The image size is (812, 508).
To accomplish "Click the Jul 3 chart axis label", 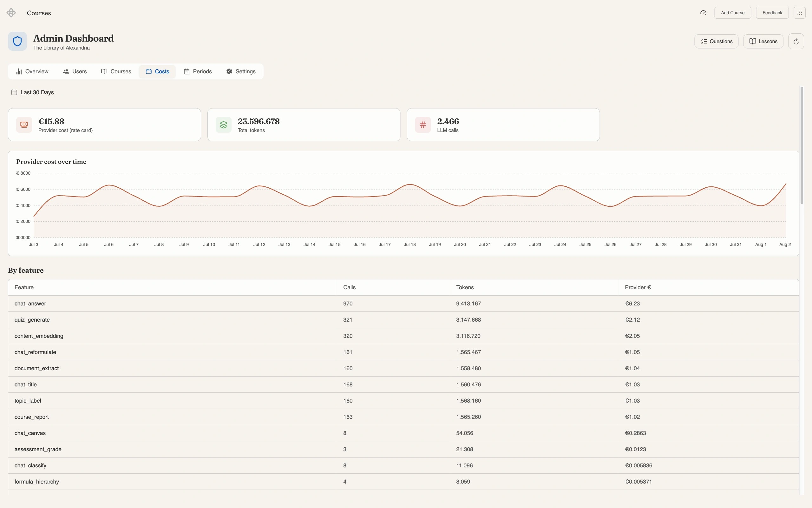I will point(34,244).
